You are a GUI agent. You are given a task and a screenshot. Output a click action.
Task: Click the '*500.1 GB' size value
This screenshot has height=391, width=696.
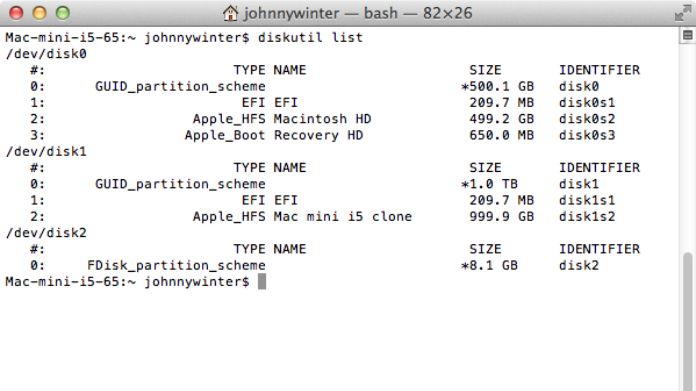(x=498, y=86)
